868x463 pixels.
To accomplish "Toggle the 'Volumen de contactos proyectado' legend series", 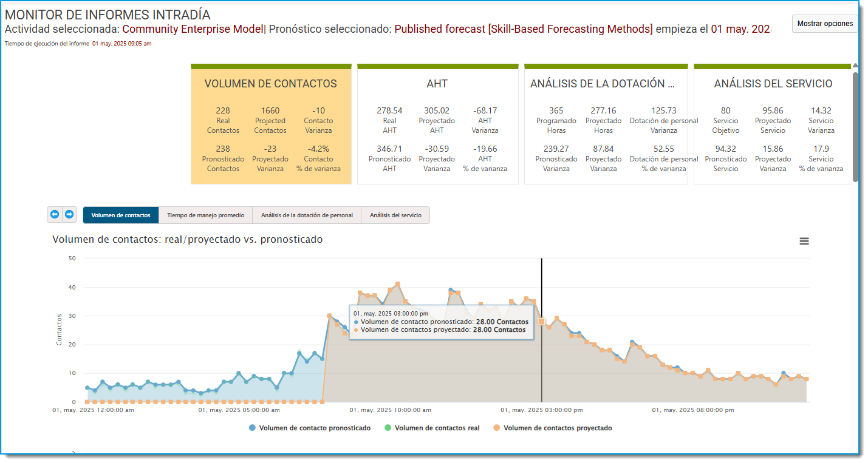I will pos(553,428).
